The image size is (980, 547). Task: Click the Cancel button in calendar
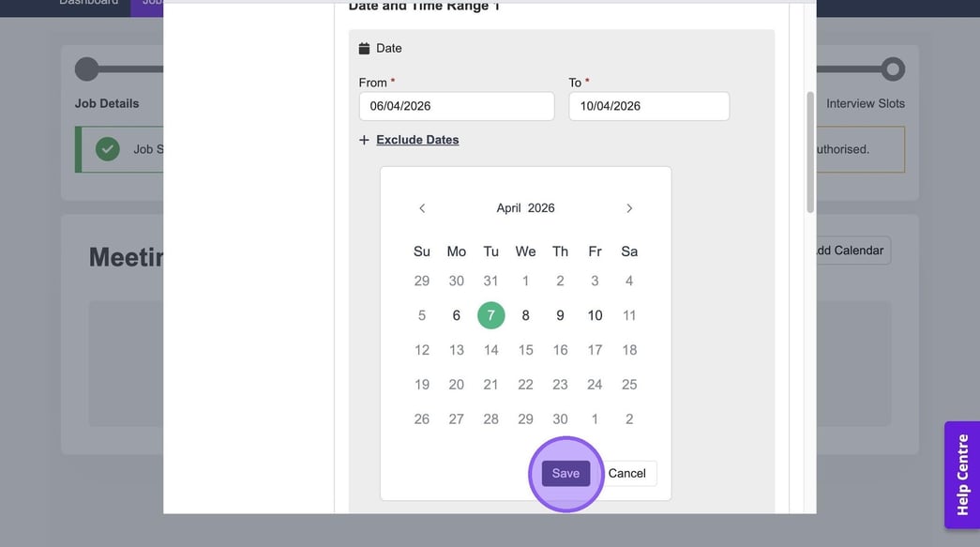[x=626, y=474]
